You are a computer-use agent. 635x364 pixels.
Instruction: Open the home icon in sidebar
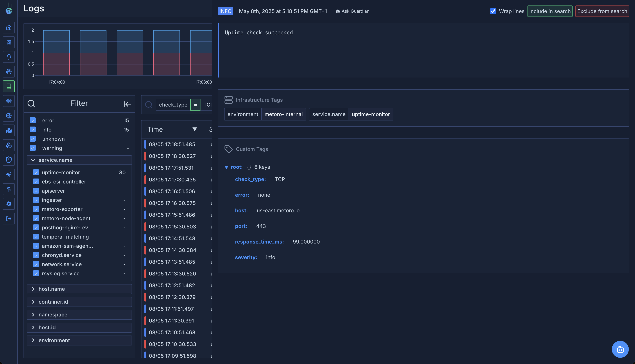pyautogui.click(x=9, y=28)
